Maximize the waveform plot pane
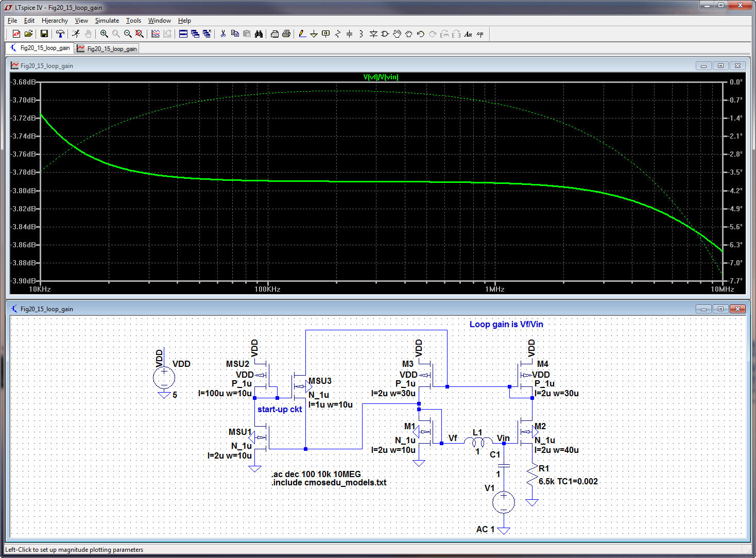Image resolution: width=756 pixels, height=558 pixels. [720, 65]
